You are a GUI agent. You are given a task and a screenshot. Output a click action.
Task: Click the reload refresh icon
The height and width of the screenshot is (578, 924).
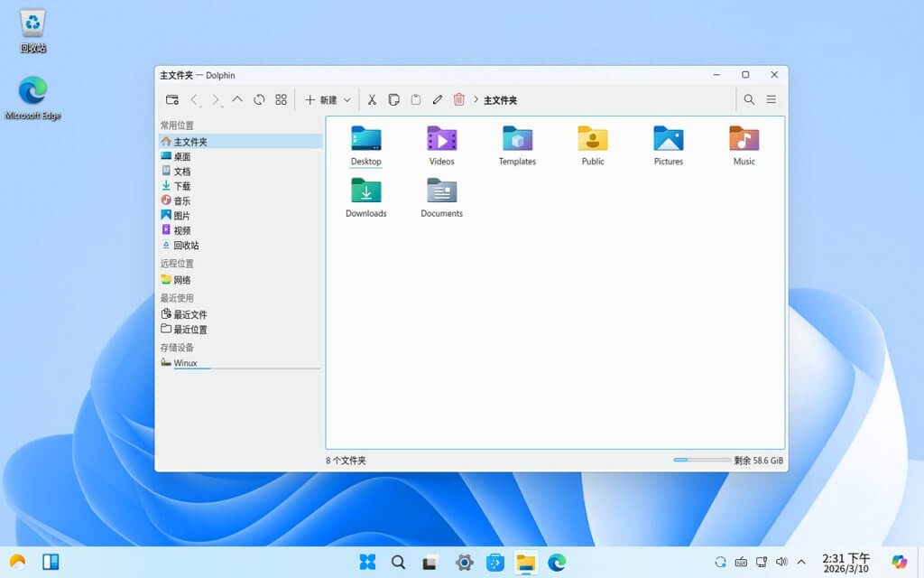click(259, 99)
